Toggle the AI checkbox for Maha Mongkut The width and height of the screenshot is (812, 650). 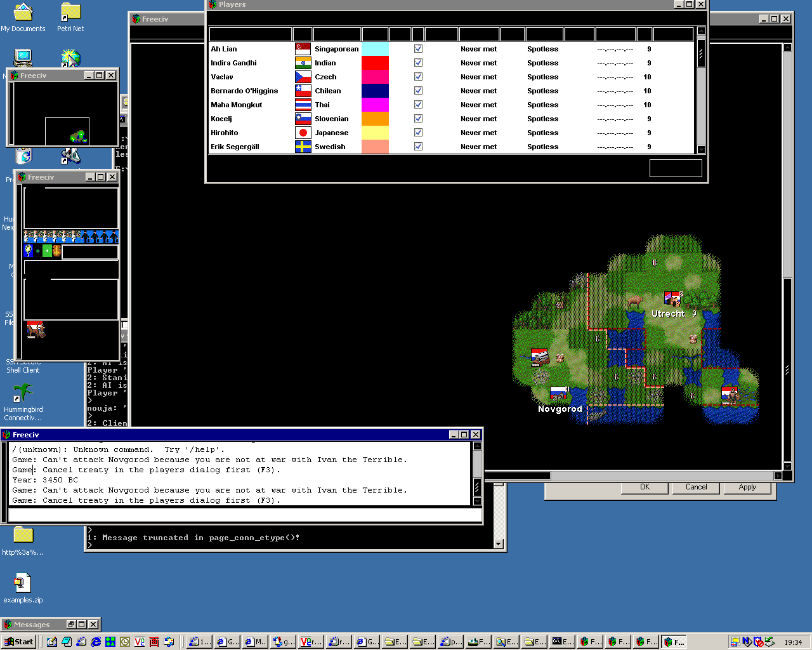[x=418, y=105]
